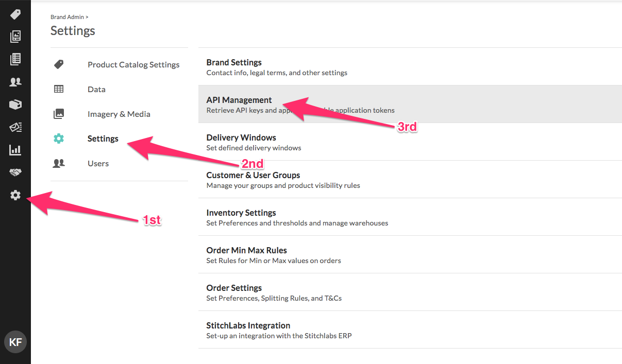Click the Brand Admin breadcrumb

[x=68, y=17]
